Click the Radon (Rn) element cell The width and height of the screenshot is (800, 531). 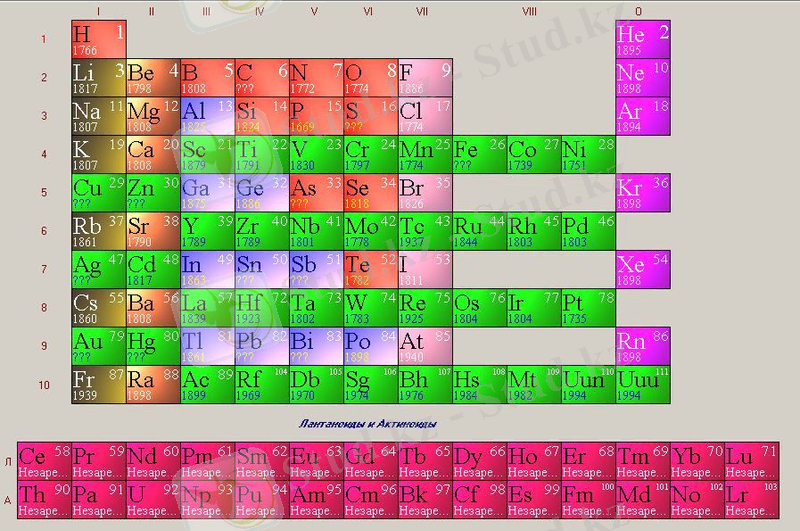coord(643,347)
